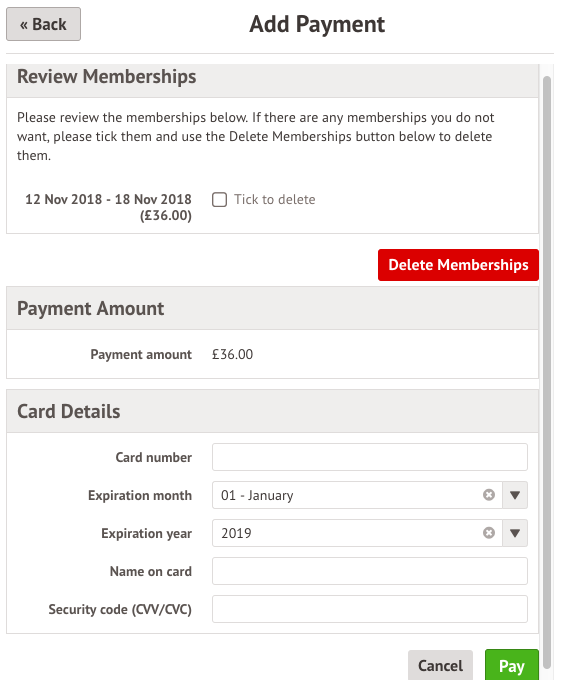Expand the Expiration month dropdown arrow
The width and height of the screenshot is (563, 686).
(x=515, y=495)
